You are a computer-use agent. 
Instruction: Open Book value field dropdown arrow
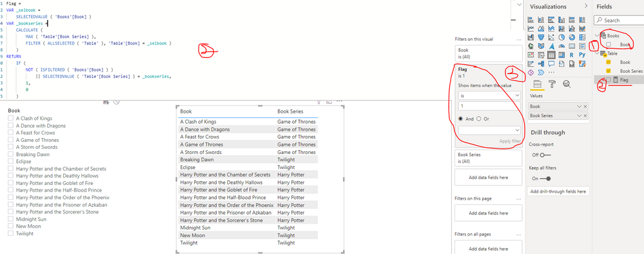click(579, 106)
